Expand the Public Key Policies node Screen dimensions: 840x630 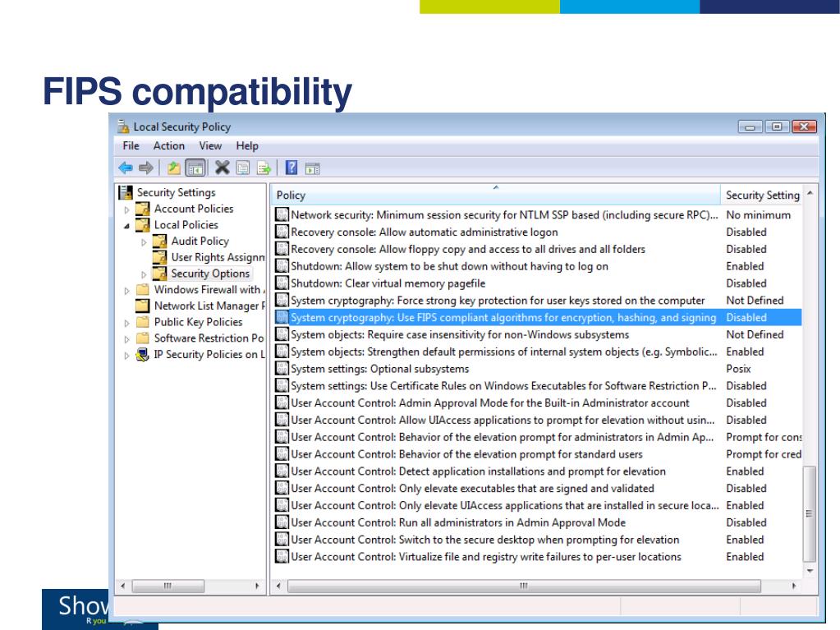pos(127,324)
